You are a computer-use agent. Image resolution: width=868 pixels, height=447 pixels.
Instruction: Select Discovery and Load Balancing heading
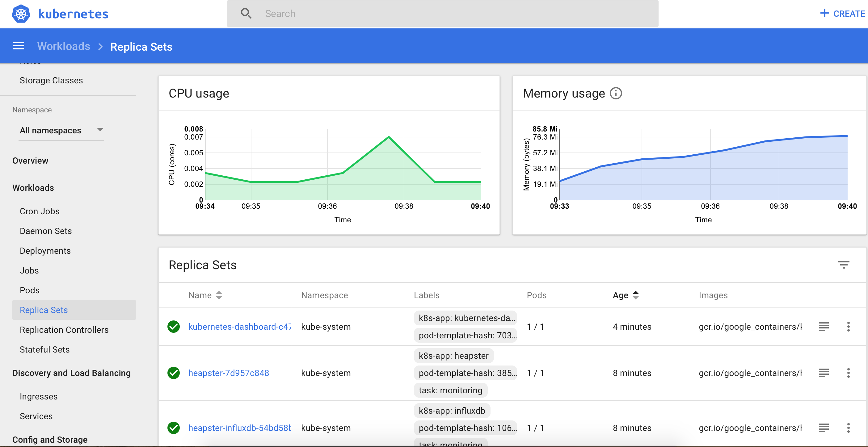point(71,373)
